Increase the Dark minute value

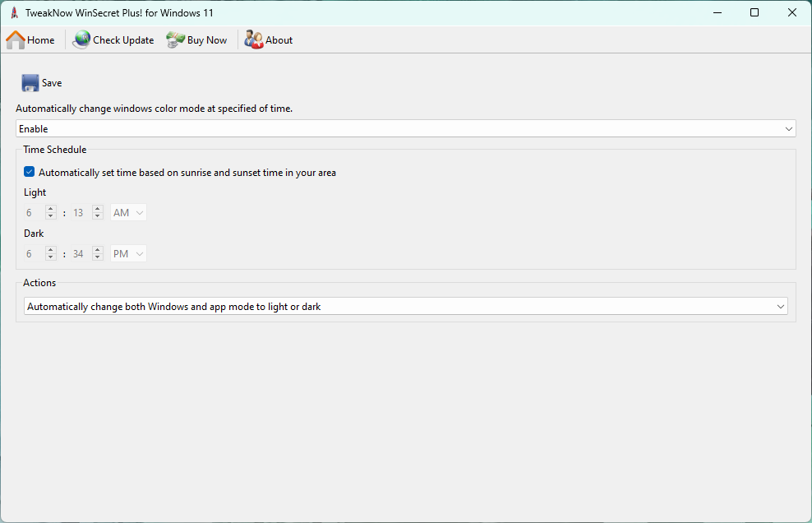click(98, 250)
